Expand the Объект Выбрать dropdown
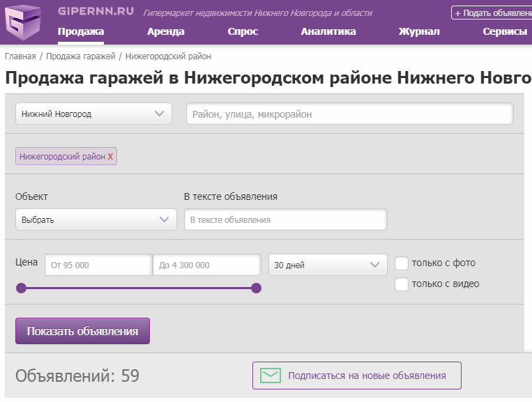 pos(96,219)
